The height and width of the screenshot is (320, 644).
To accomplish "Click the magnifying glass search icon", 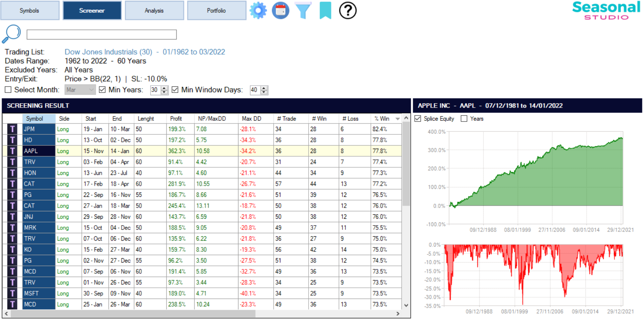I will [12, 34].
